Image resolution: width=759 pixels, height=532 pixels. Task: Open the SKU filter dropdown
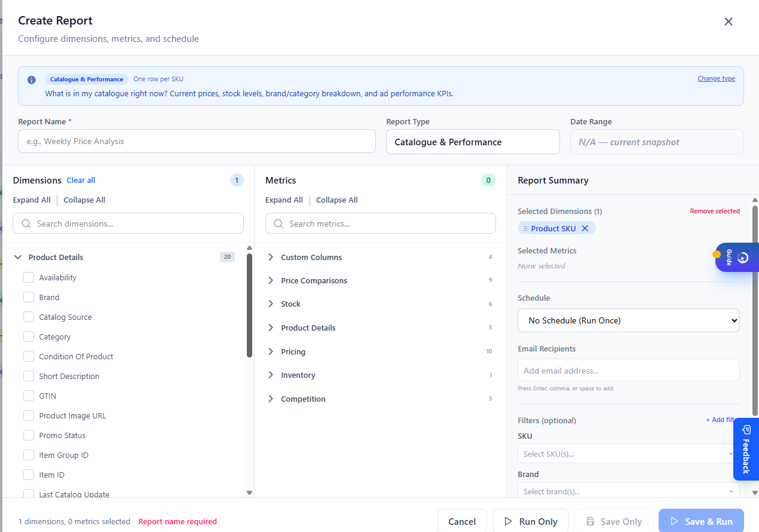(x=628, y=454)
